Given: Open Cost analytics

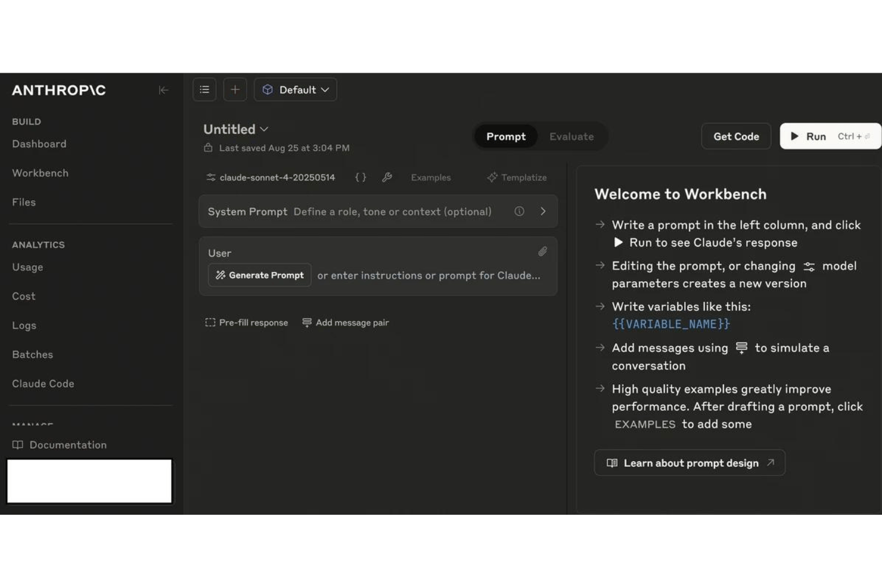Looking at the screenshot, I should (x=24, y=297).
